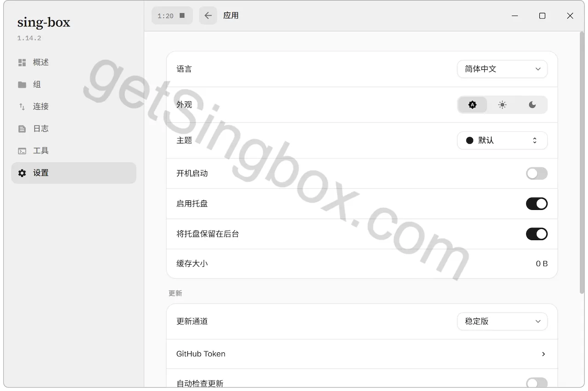Click the 语言 setting label
Viewport: 588px width, 391px height.
click(184, 69)
